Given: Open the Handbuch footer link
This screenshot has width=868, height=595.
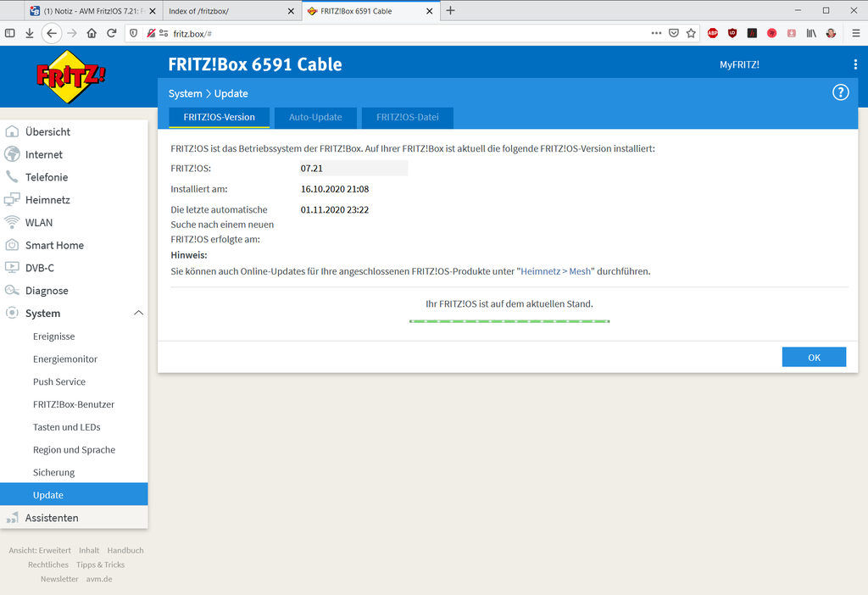Looking at the screenshot, I should point(125,550).
